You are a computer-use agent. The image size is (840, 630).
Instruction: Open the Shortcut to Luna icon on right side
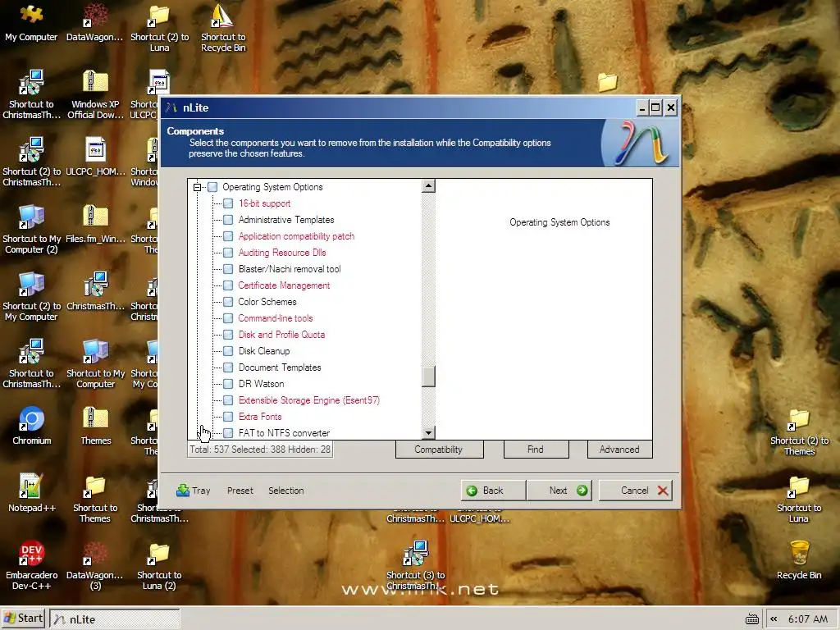coord(799,498)
